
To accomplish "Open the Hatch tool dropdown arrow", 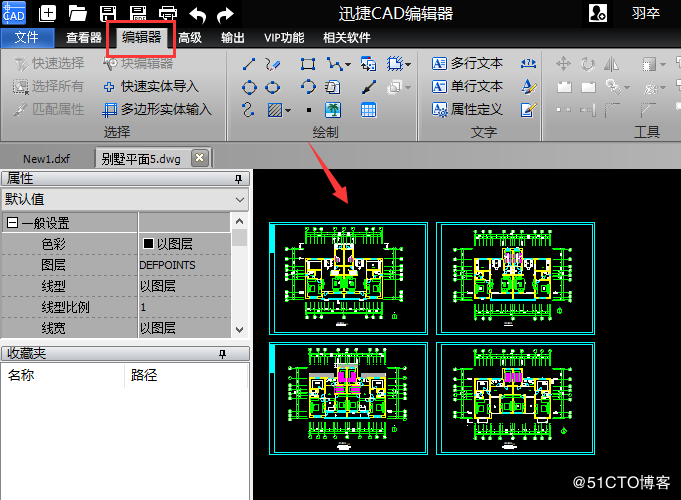I will [288, 110].
